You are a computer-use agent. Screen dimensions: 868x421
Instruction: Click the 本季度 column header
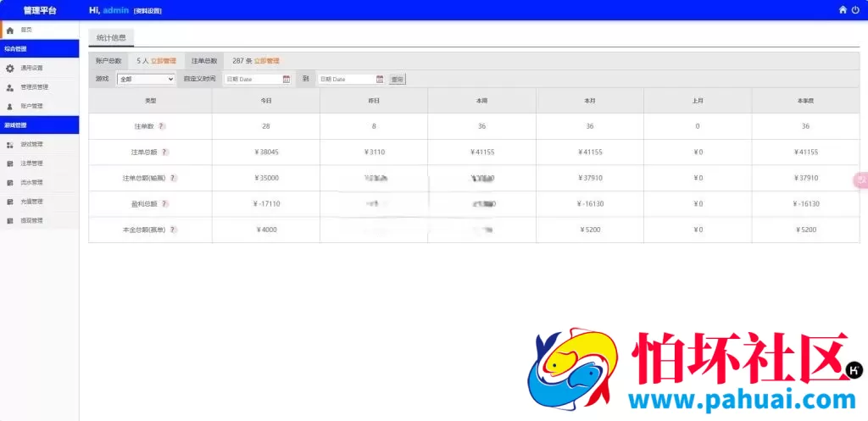(x=805, y=101)
